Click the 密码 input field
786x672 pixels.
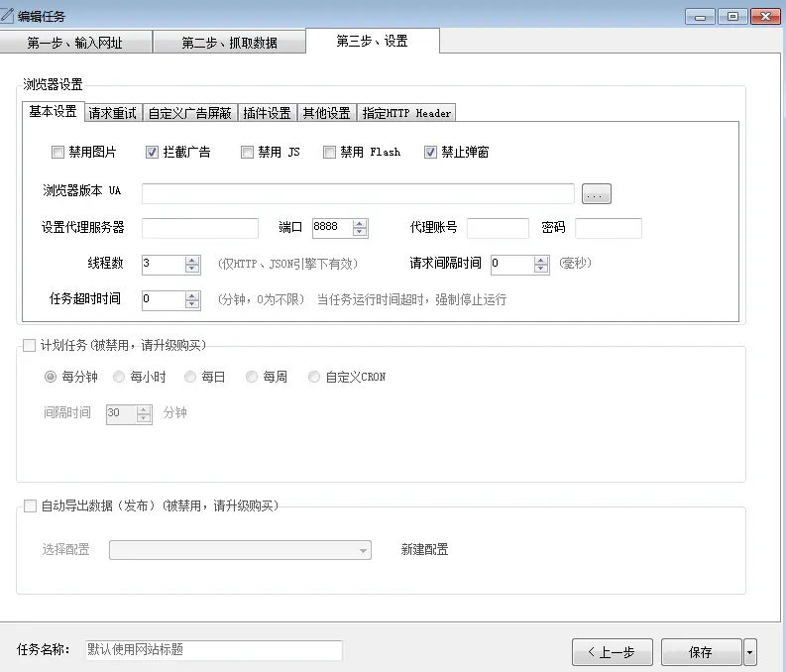pos(609,228)
